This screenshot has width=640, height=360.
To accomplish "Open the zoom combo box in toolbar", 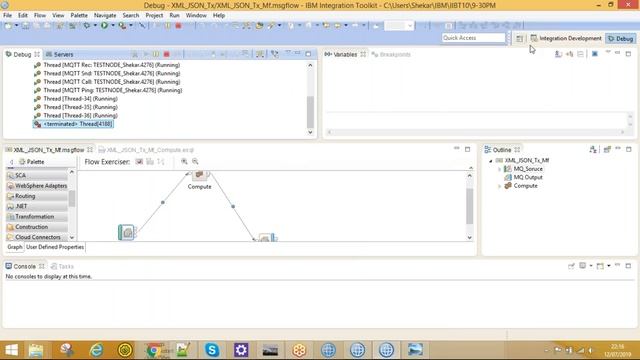I will (x=399, y=25).
